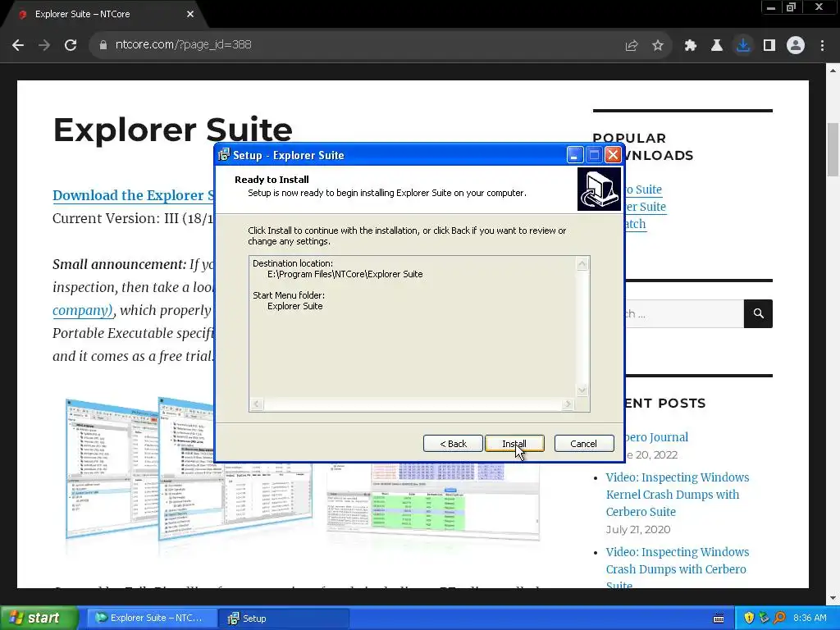Click the security shield tray icon
The height and width of the screenshot is (630, 840).
coord(749,618)
